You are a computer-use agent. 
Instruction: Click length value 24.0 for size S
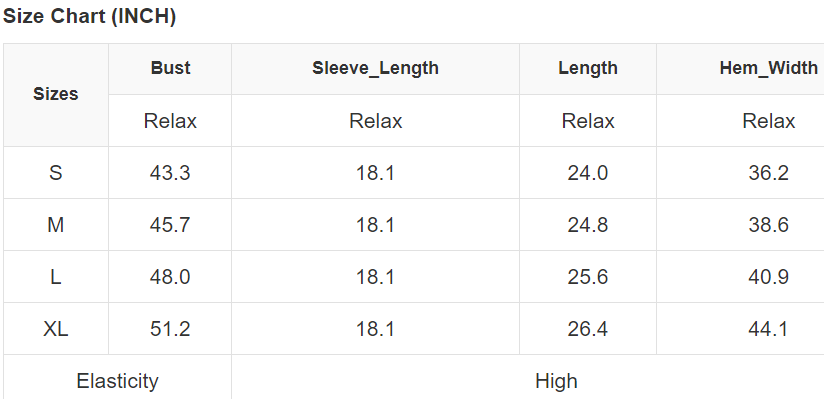click(588, 172)
